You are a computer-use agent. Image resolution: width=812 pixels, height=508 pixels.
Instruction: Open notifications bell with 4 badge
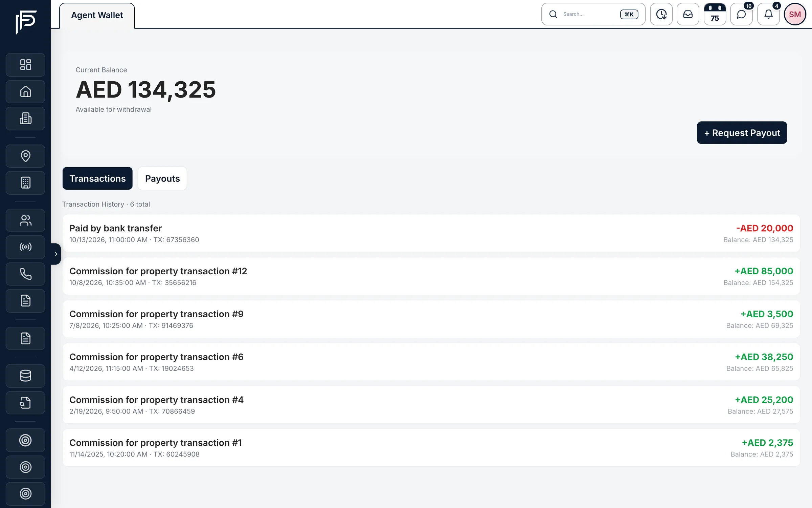(768, 14)
